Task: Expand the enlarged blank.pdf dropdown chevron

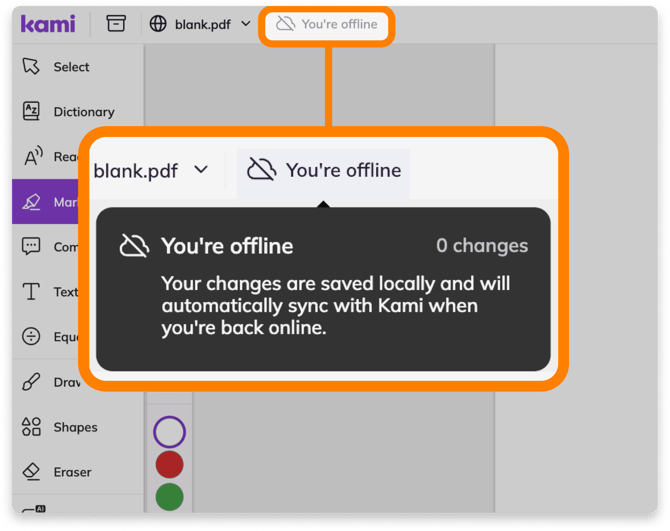Action: click(x=201, y=170)
